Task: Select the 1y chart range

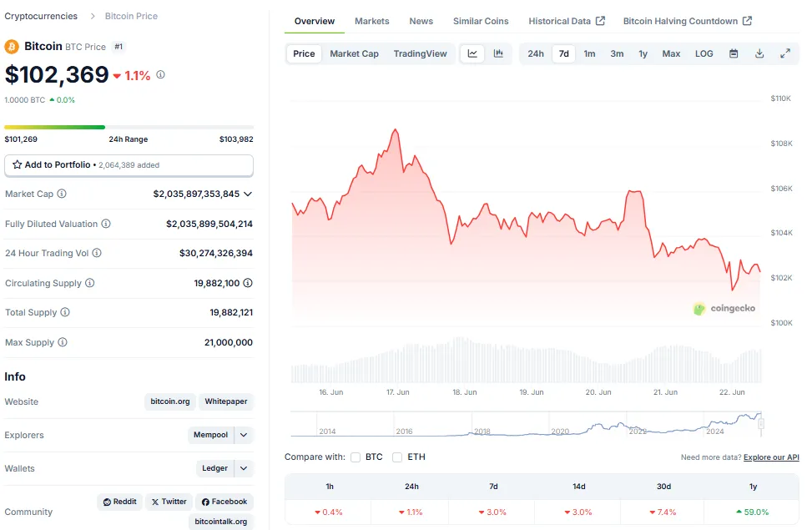Action: (643, 53)
